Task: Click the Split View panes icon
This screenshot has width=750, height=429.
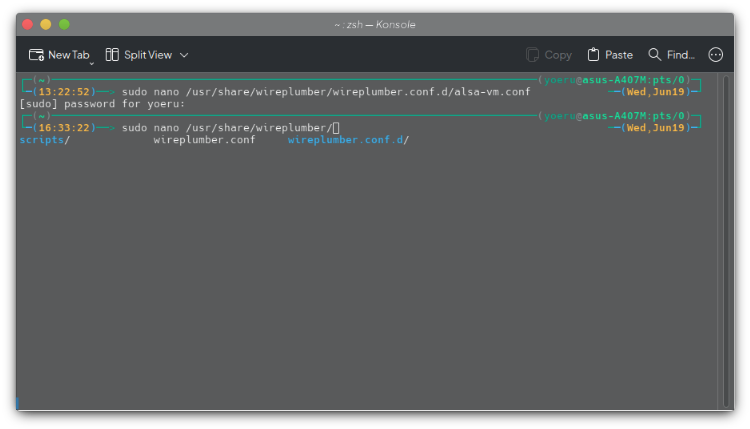Action: point(112,55)
